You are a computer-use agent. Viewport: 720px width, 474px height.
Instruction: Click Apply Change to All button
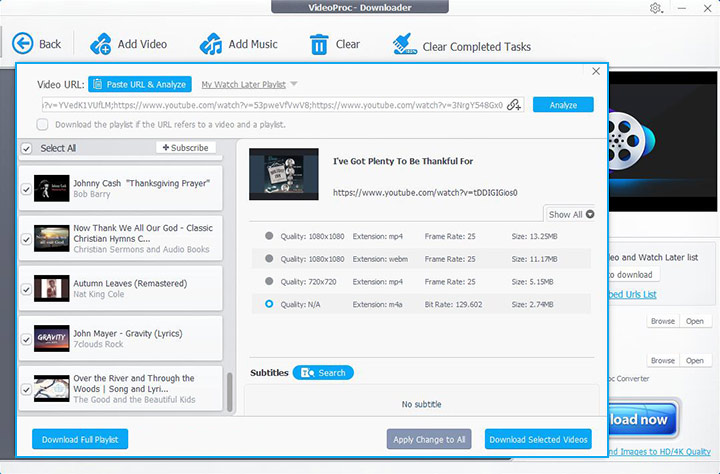click(x=429, y=439)
